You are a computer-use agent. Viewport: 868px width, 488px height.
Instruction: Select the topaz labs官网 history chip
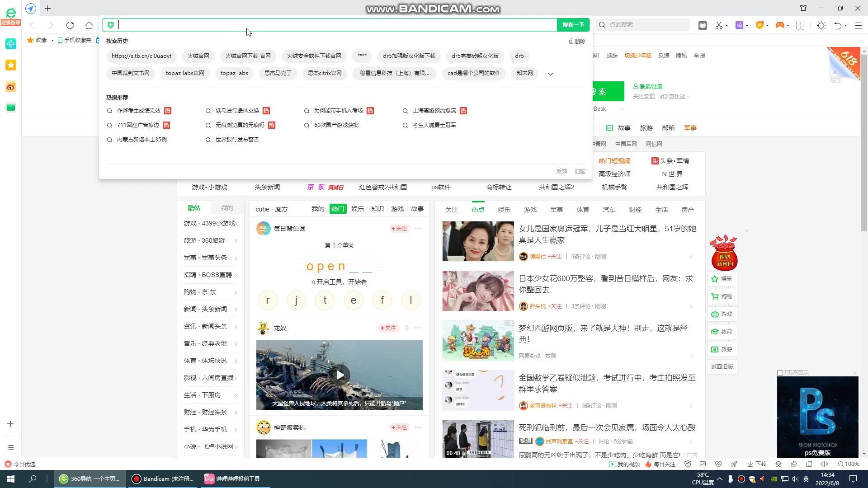point(185,73)
